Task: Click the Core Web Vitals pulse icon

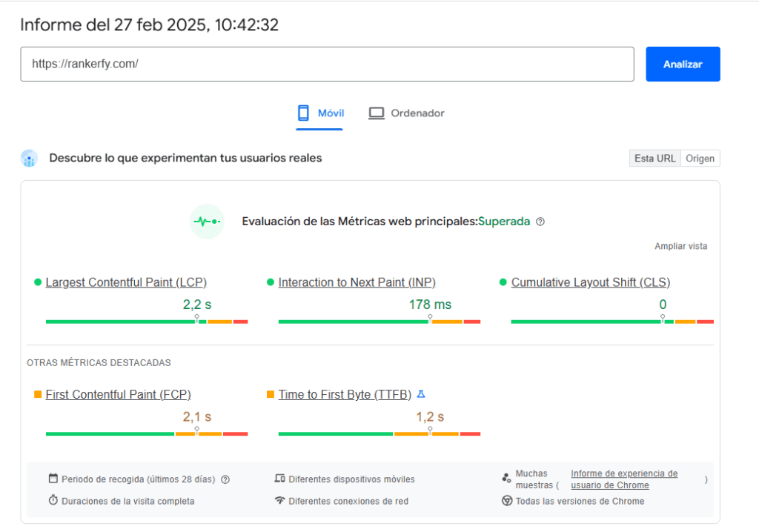Action: (207, 222)
